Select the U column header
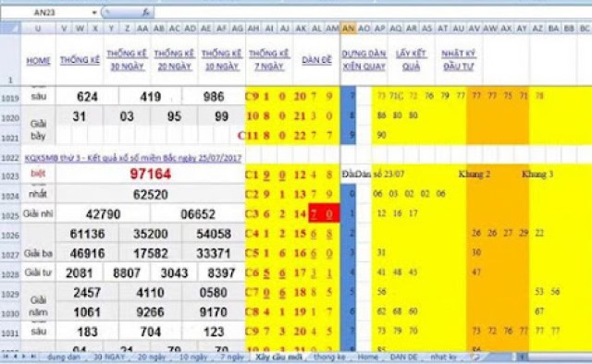This screenshot has height=364, width=592. (x=38, y=29)
